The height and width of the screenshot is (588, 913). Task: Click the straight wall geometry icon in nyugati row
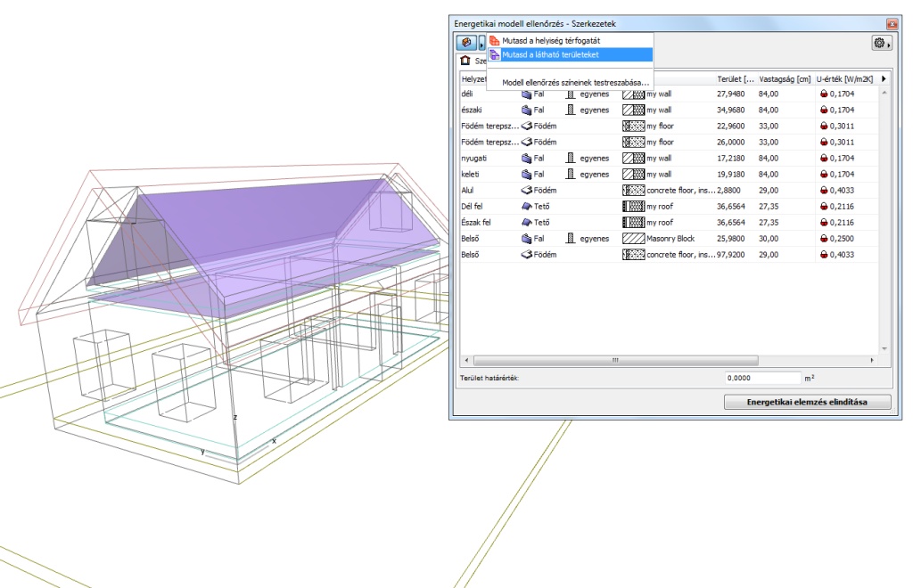tap(571, 159)
